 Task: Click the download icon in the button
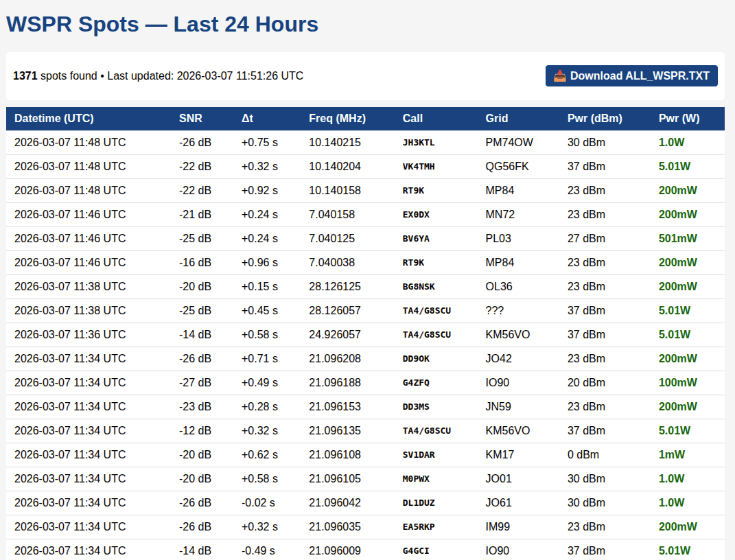560,76
